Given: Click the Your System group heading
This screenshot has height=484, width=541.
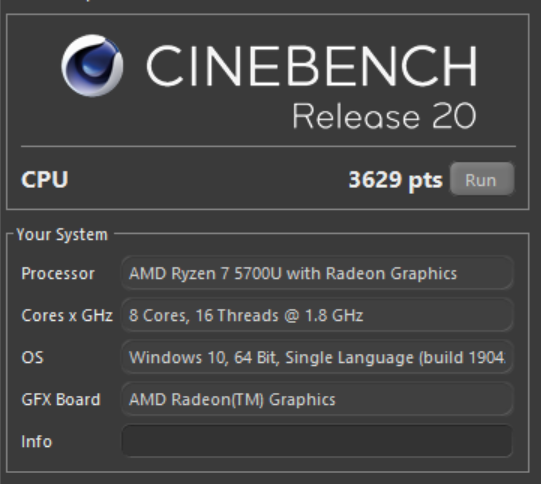Looking at the screenshot, I should click(x=62, y=235).
